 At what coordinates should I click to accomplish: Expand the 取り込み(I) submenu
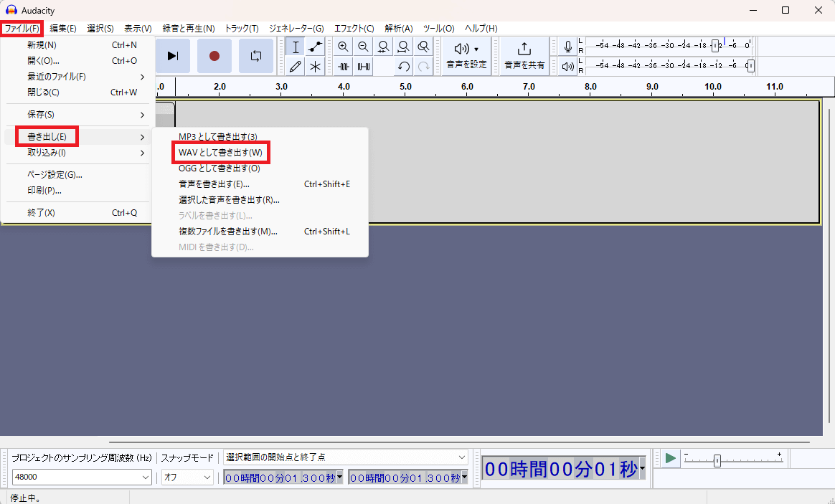tap(77, 153)
